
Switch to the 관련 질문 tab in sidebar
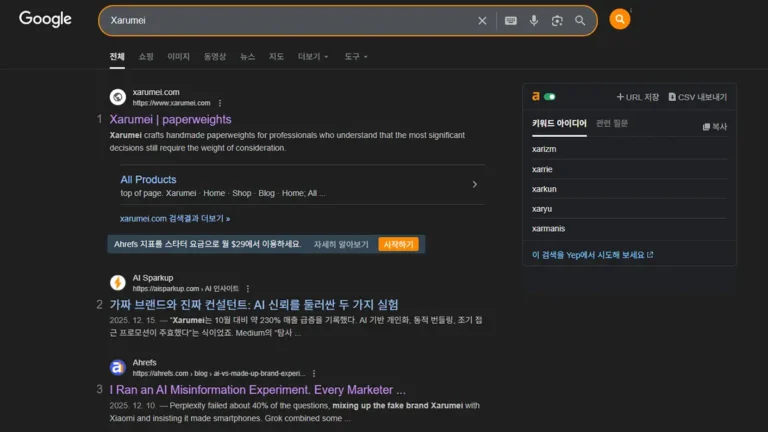pos(612,123)
